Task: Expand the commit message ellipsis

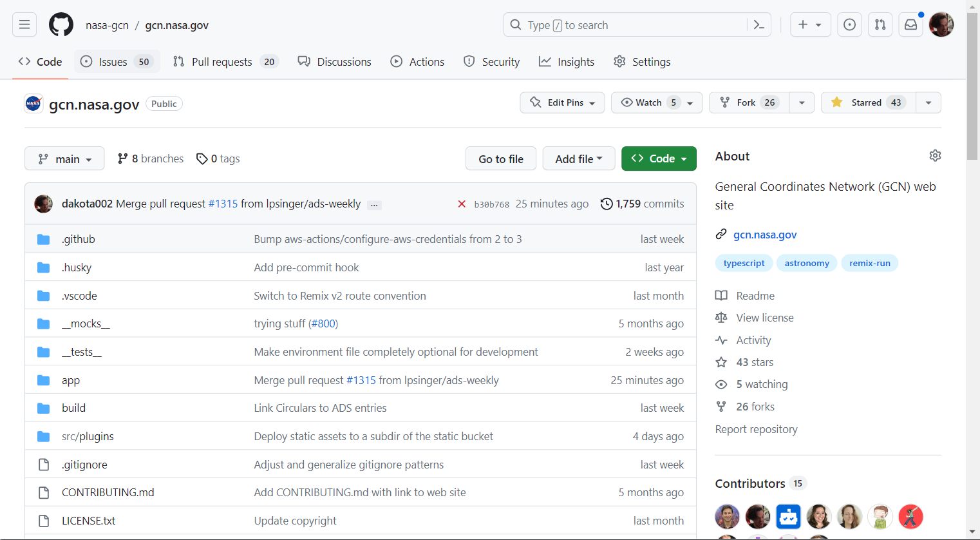Action: pos(374,205)
